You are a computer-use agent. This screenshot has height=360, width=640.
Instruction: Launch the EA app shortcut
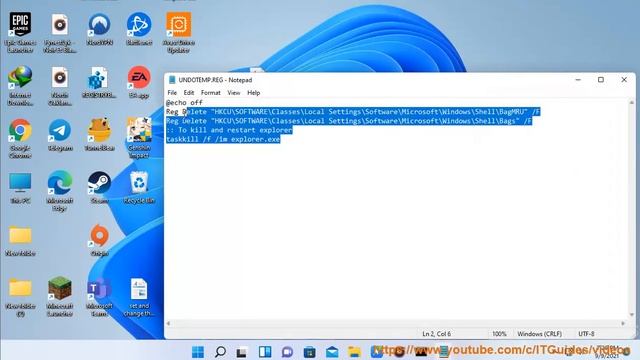(x=139, y=82)
